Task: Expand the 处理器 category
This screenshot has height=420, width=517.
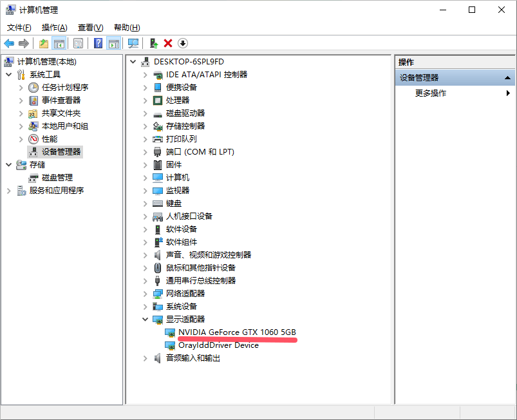Action: pyautogui.click(x=144, y=100)
